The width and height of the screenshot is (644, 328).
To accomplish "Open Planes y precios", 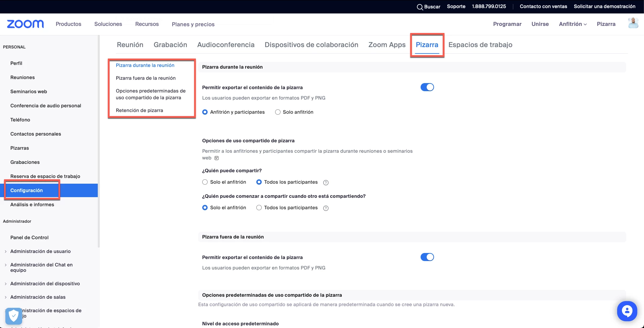I will pos(193,24).
